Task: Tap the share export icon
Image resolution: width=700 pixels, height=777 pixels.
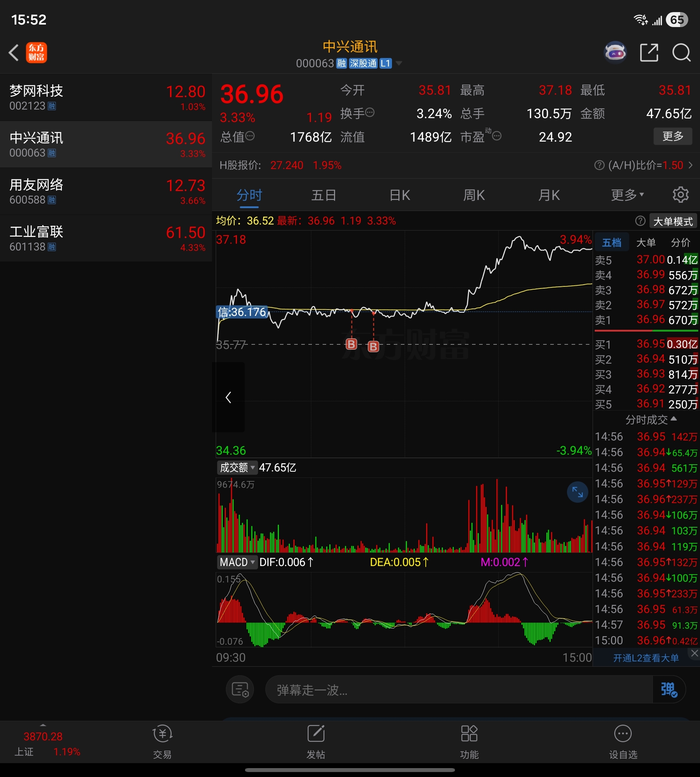Action: (649, 52)
